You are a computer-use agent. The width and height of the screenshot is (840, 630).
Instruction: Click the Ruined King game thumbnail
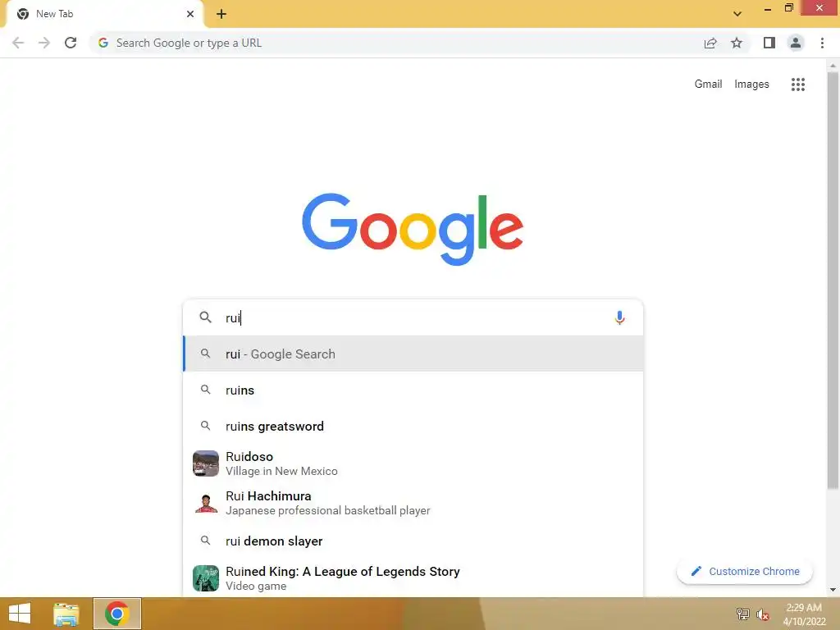click(206, 578)
